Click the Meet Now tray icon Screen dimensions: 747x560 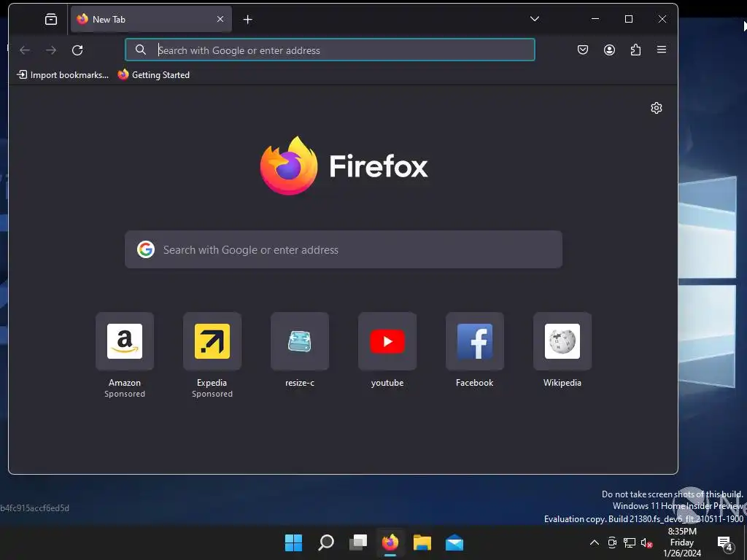click(612, 542)
